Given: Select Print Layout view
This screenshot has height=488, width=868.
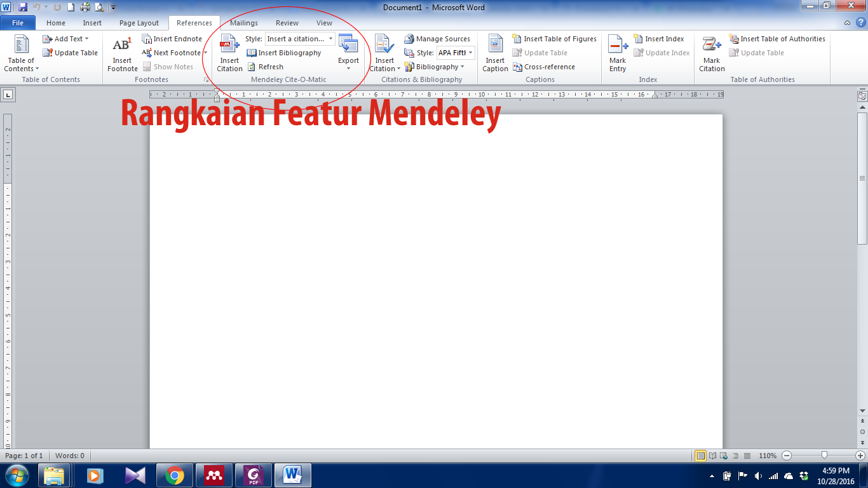Looking at the screenshot, I should [x=701, y=456].
